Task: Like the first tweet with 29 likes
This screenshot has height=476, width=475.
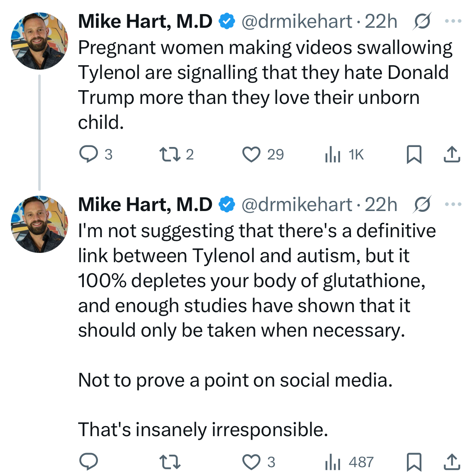Action: click(251, 154)
